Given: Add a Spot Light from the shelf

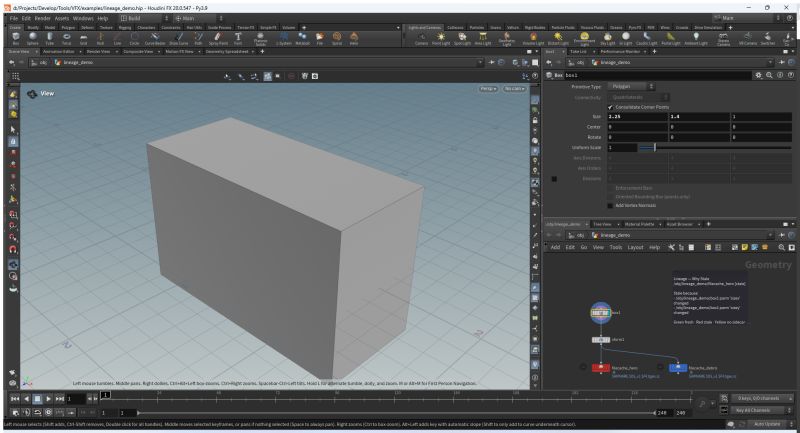Looking at the screenshot, I should 462,38.
